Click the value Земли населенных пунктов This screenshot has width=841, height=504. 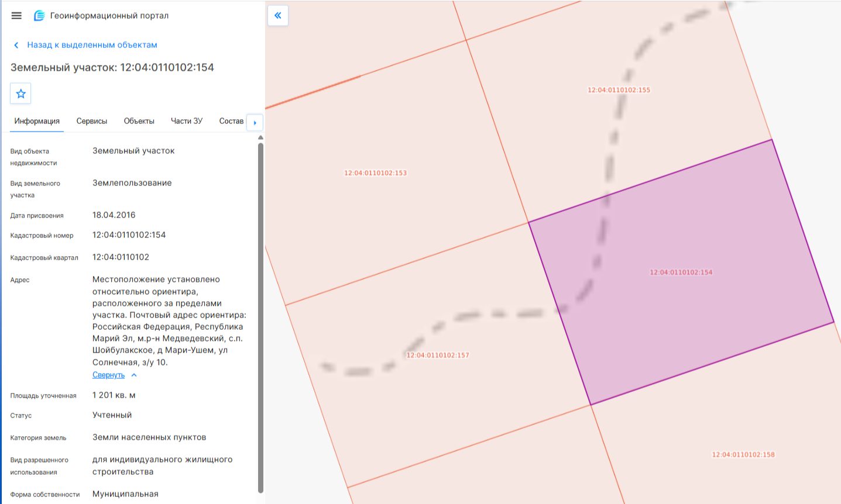pos(149,437)
